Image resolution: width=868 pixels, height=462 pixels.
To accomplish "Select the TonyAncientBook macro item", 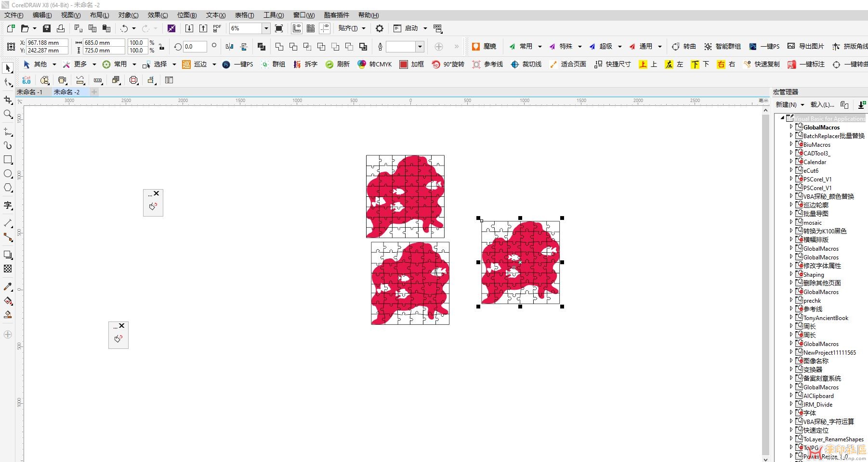I will (x=826, y=318).
